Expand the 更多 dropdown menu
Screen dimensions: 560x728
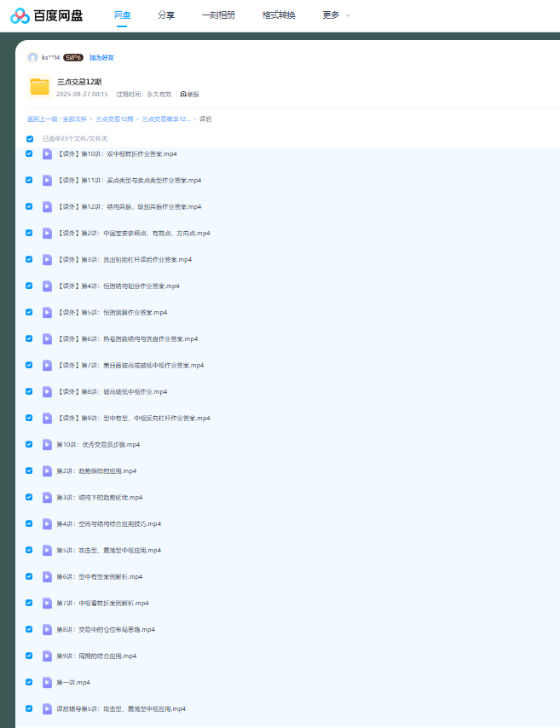coord(336,15)
